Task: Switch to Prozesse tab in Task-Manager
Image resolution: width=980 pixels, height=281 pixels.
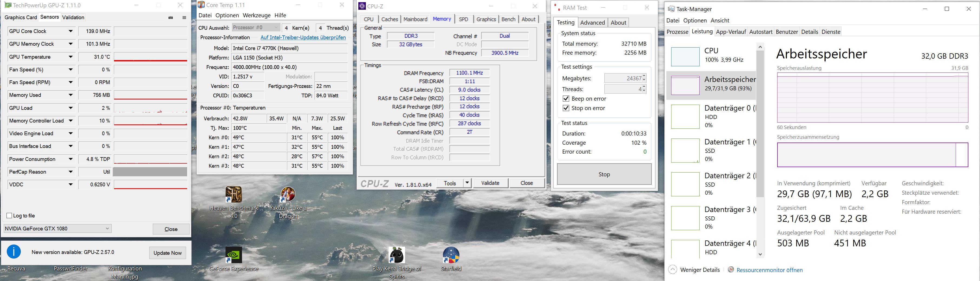Action: click(x=677, y=32)
